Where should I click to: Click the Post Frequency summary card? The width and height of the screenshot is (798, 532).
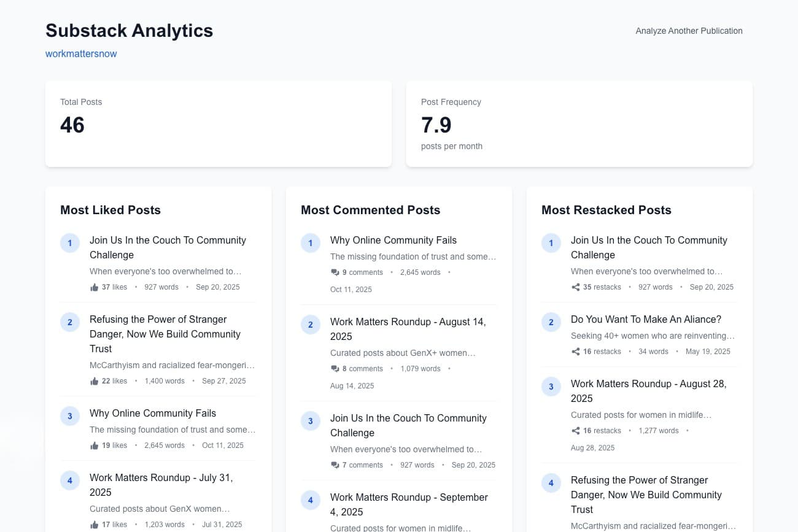579,123
